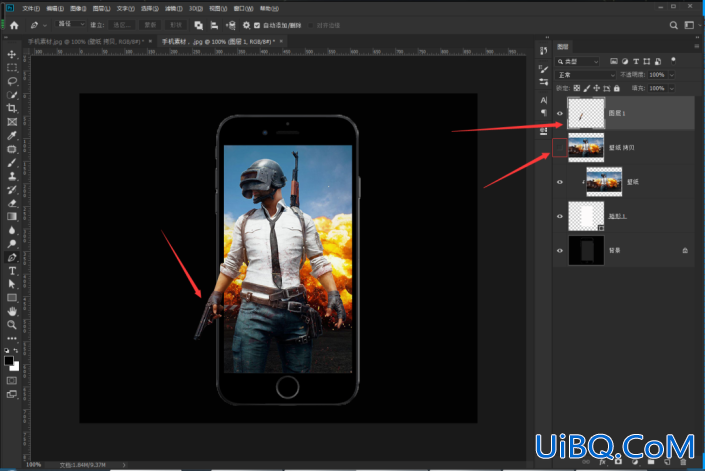Open the 滤镜 menu
The image size is (705, 471).
tap(173, 8)
